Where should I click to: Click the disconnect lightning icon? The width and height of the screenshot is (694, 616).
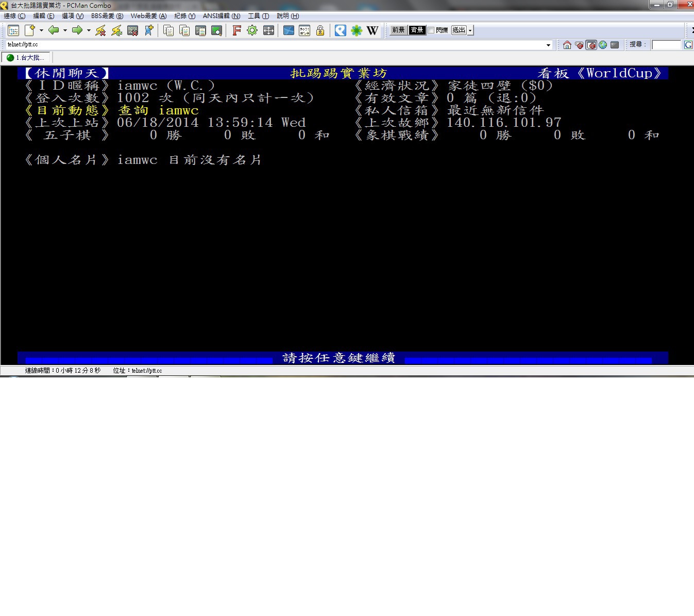tap(100, 30)
